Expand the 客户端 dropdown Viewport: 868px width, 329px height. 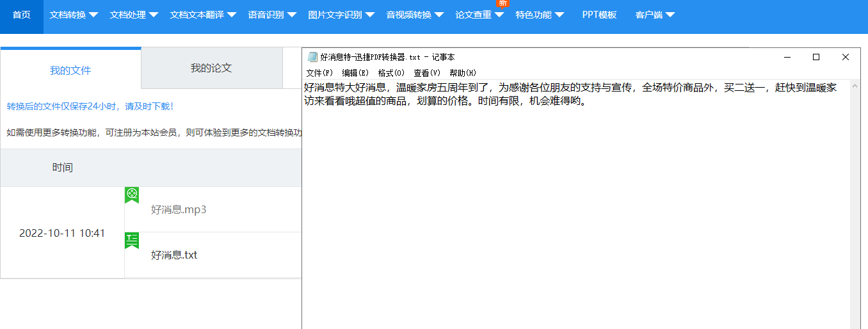(655, 15)
